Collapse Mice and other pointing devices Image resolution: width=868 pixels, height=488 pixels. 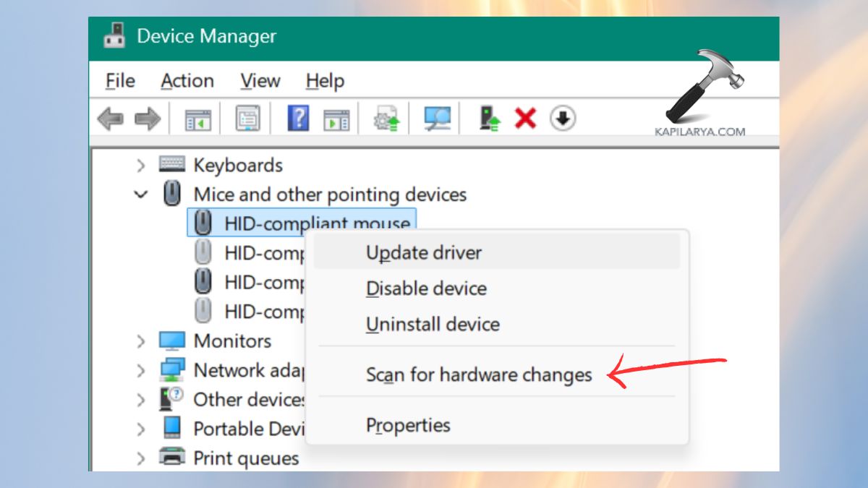click(140, 194)
